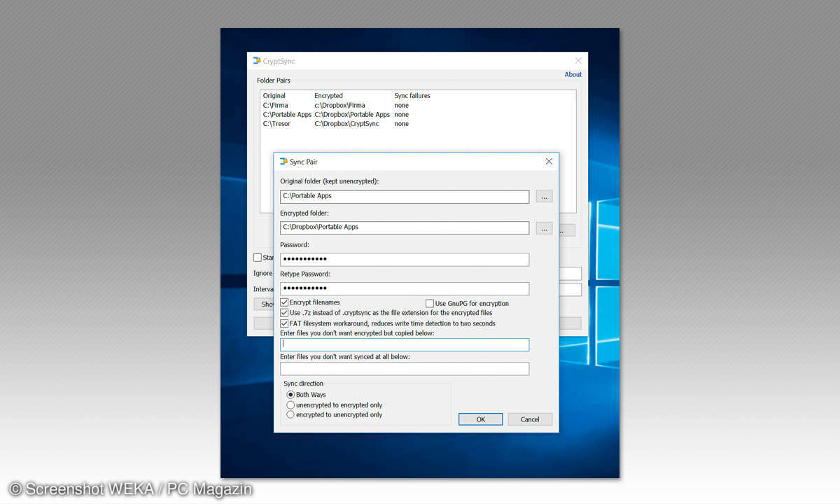
Task: Select encrypted to unencrypted only
Action: coord(290,414)
